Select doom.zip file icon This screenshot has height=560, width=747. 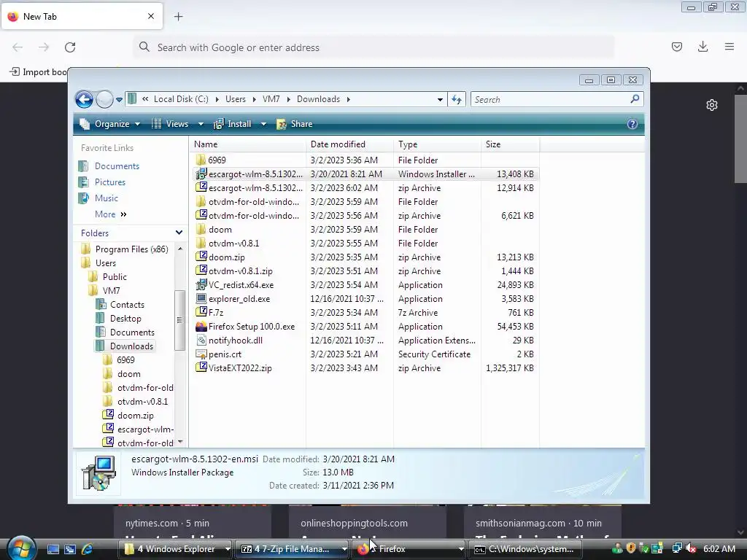coord(201,257)
